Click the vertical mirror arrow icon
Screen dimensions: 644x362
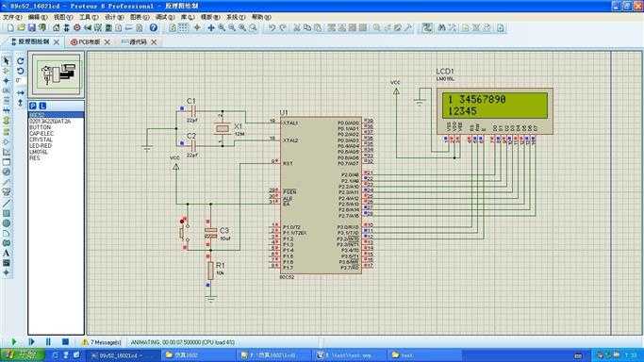(20, 103)
